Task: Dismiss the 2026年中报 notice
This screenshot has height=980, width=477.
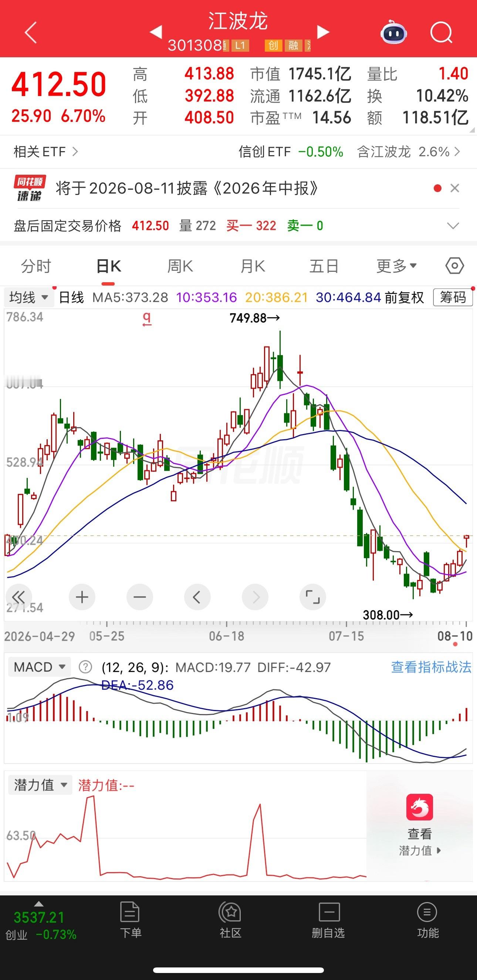Action: click(x=454, y=188)
